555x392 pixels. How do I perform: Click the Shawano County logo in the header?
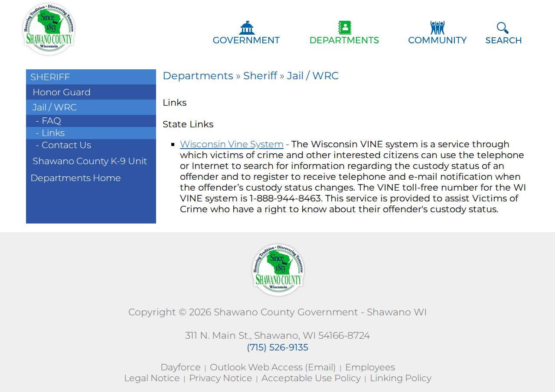(x=49, y=29)
